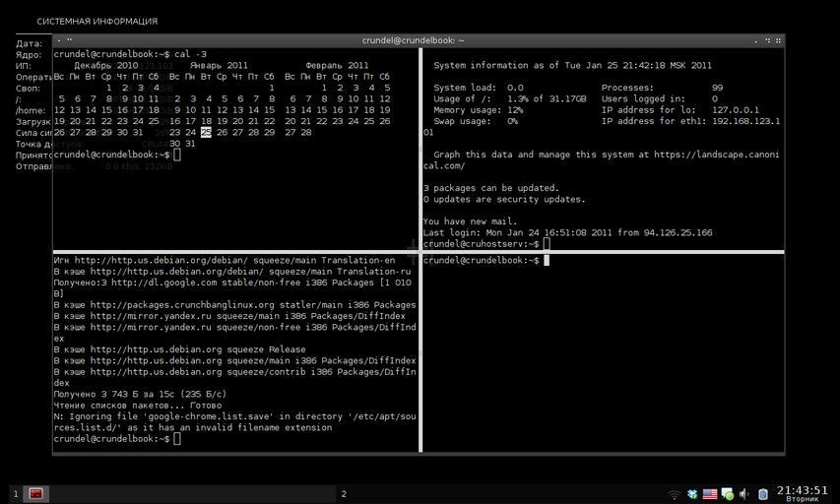Image resolution: width=840 pixels, height=504 pixels.
Task: Click the horizontal splitter between right-side panes
Action: click(x=603, y=252)
